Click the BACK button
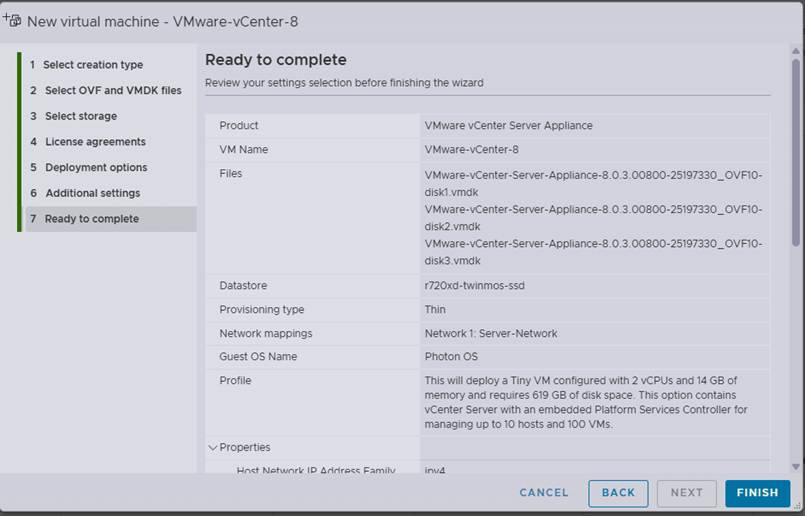 click(x=618, y=493)
